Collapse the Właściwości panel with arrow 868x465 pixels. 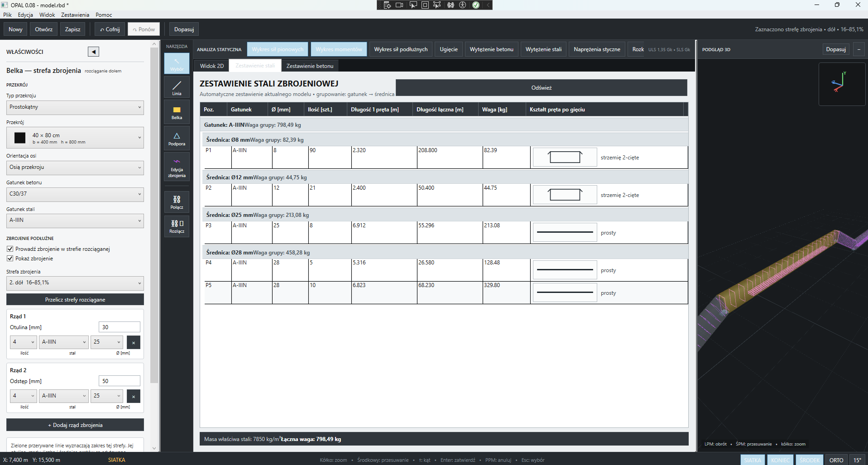click(93, 52)
